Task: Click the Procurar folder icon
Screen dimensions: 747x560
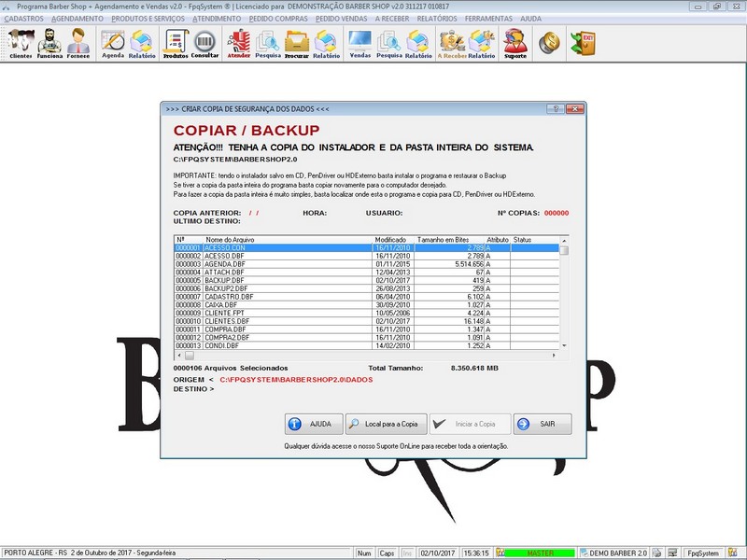Action: (297, 43)
